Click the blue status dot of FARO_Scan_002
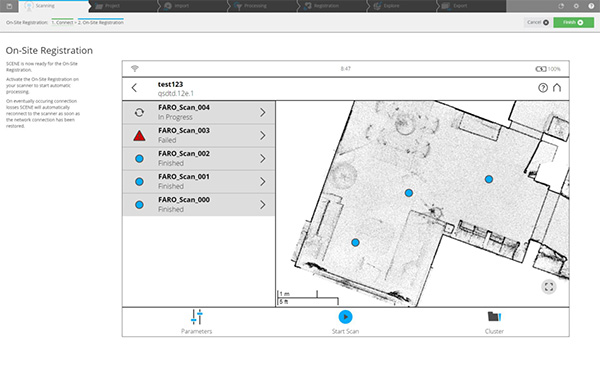The width and height of the screenshot is (600, 367). [139, 158]
